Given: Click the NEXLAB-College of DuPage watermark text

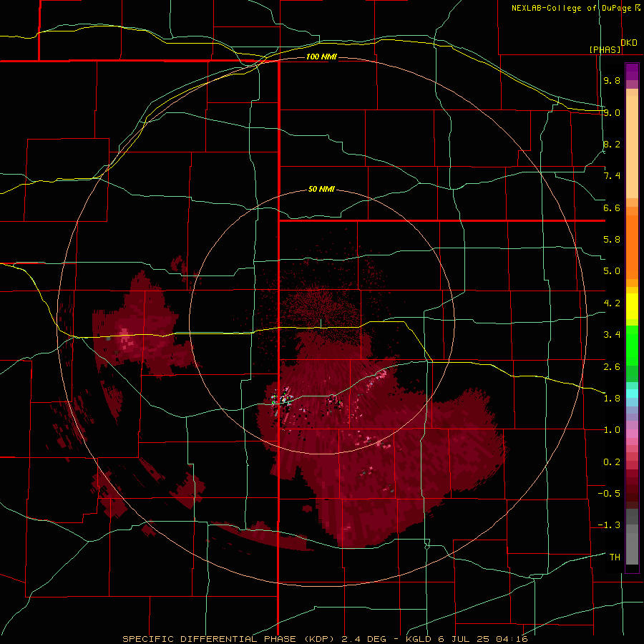Looking at the screenshot, I should click(572, 8).
